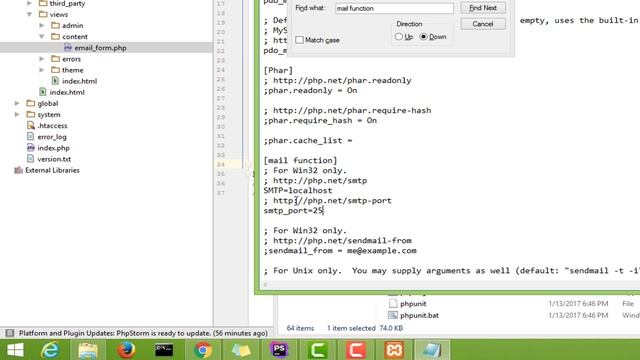
Task: Select index.html inside views folder
Action: tap(79, 81)
